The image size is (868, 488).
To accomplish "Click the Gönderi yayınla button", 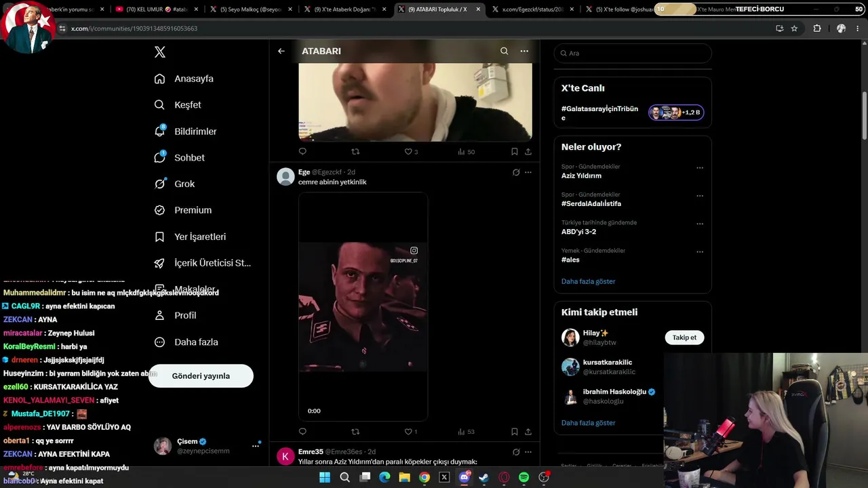I will pyautogui.click(x=201, y=376).
